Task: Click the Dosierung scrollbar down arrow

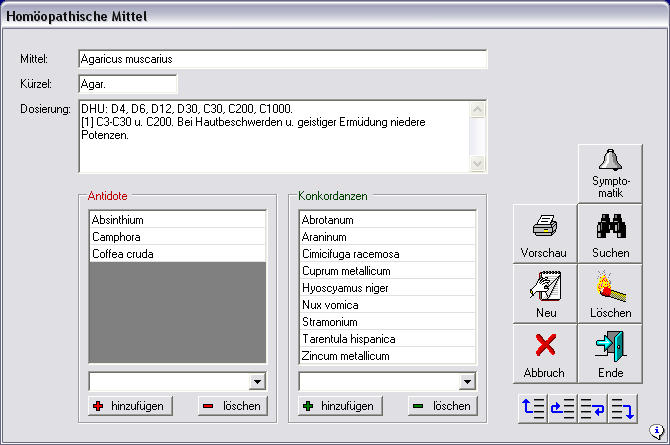Action: [477, 164]
